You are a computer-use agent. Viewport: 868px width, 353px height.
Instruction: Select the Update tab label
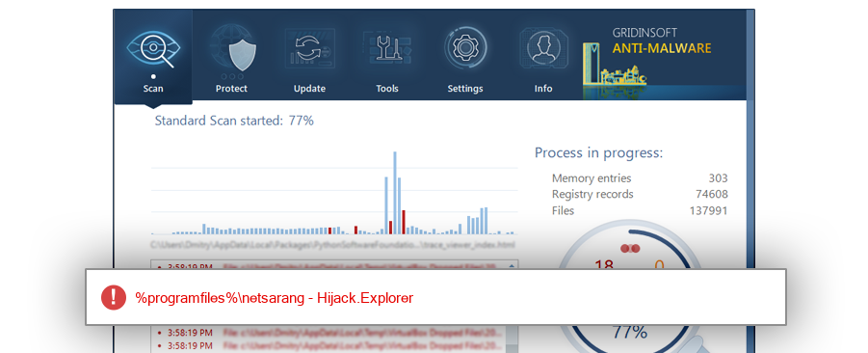[309, 89]
